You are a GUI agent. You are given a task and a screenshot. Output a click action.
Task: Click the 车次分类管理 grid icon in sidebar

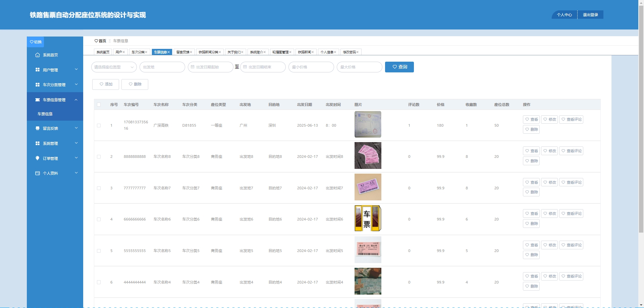point(38,85)
